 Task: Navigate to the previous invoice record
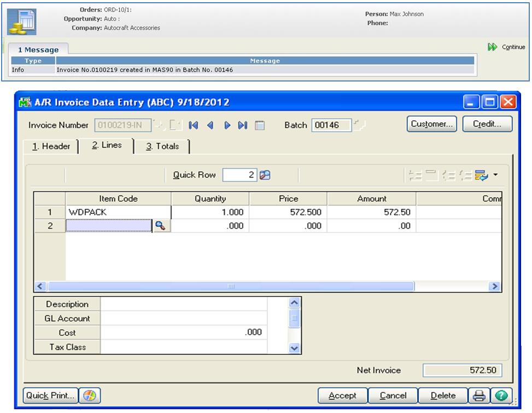(209, 125)
